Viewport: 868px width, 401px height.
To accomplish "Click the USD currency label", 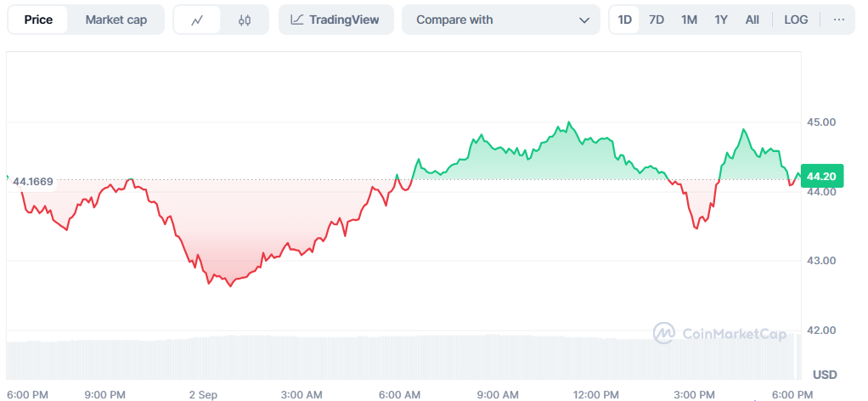I will click(x=824, y=374).
